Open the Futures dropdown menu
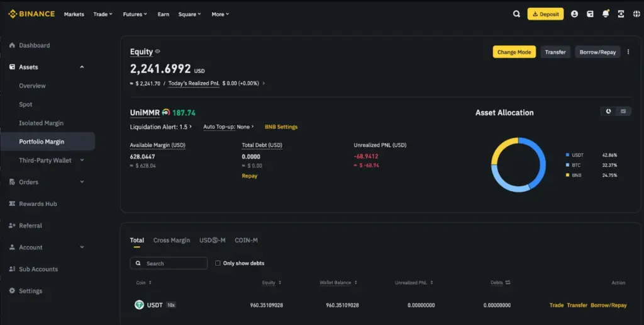Viewport: 644px width, 325px height. [x=135, y=14]
